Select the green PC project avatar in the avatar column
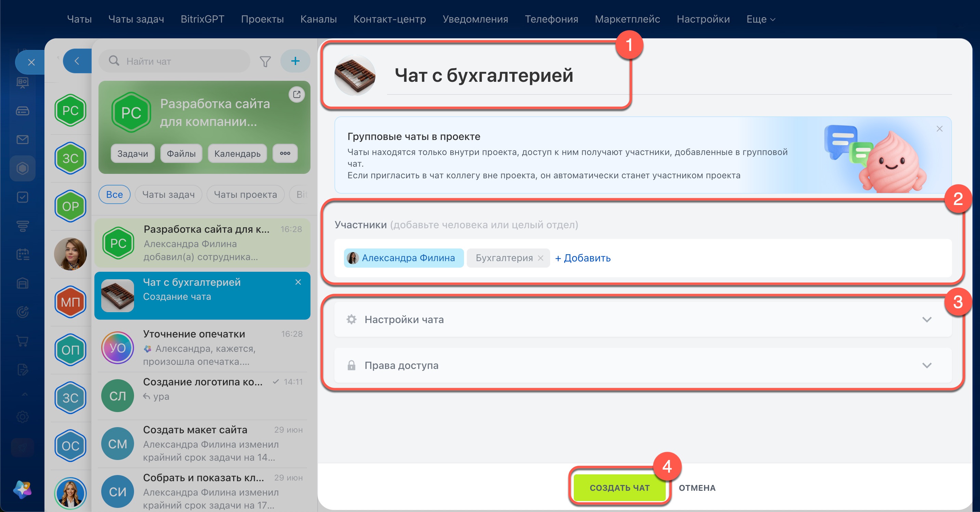 pos(70,111)
